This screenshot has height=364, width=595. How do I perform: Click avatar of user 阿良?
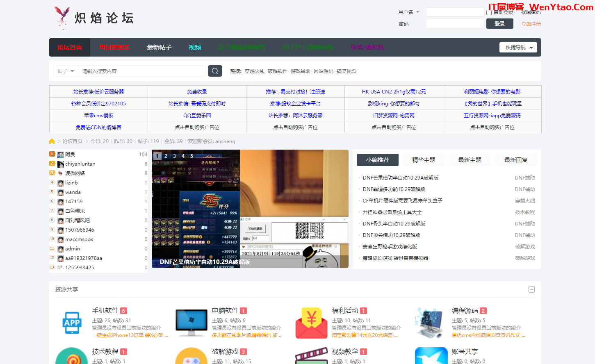61,155
